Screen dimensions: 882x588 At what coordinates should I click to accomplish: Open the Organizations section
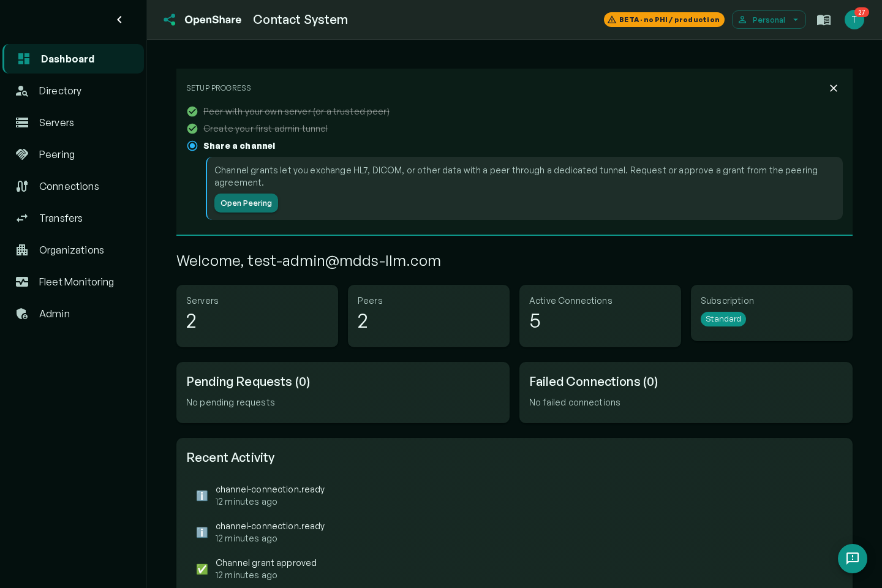(x=73, y=250)
